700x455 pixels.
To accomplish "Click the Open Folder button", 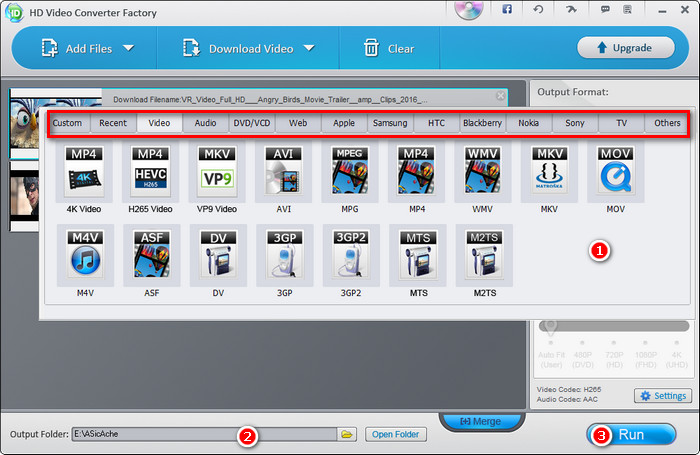I will click(396, 434).
